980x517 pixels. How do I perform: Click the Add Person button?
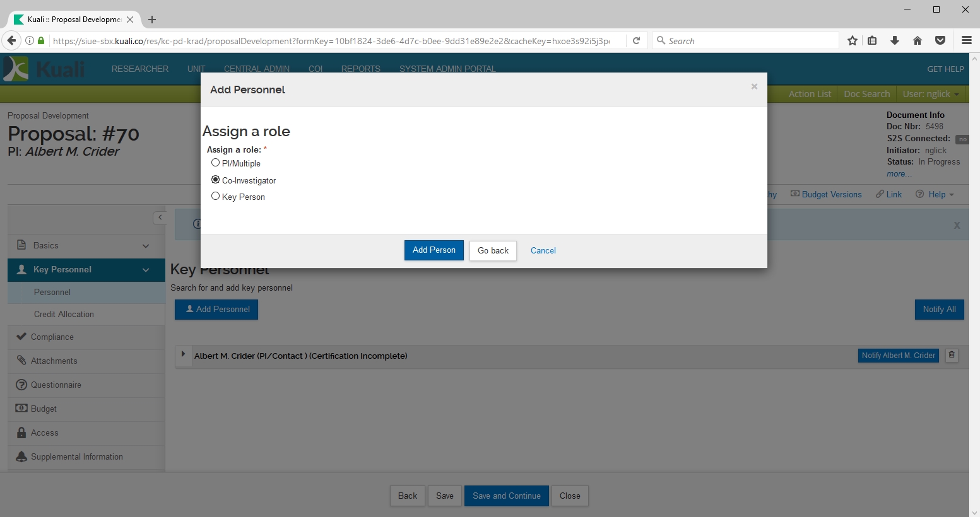(434, 250)
